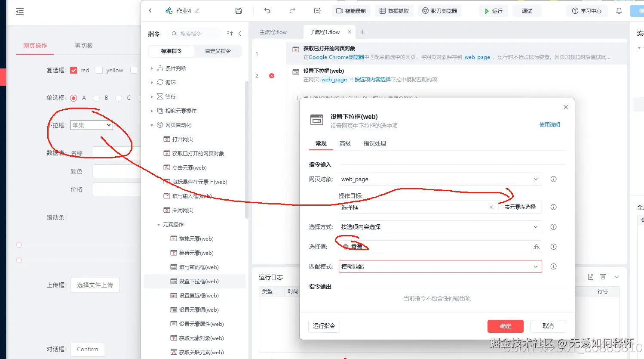This screenshot has height=359, width=644.
Task: Click the save icon in the toolbar
Action: tap(238, 11)
